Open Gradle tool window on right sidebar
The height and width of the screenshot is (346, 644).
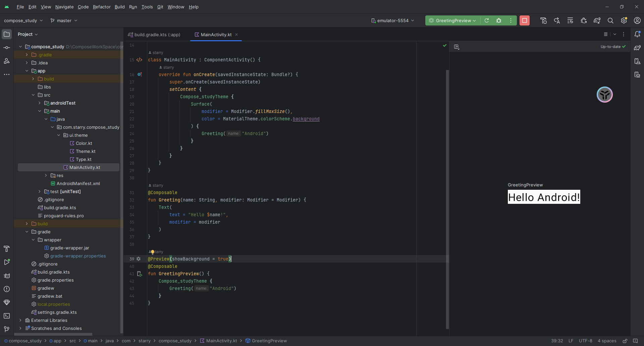click(x=637, y=48)
